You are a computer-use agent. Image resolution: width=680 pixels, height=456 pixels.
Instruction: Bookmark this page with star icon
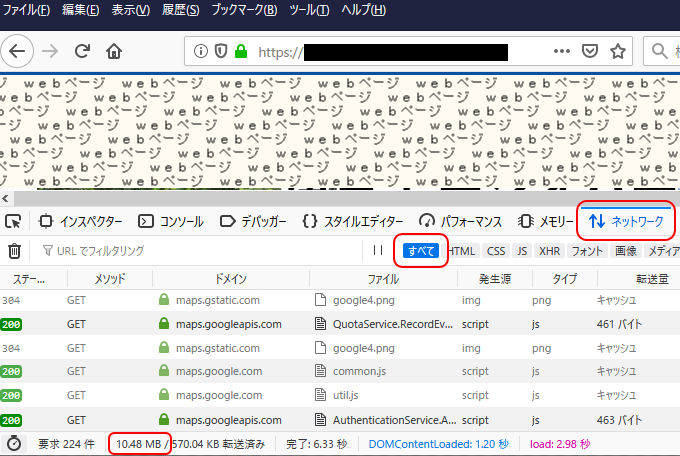pyautogui.click(x=618, y=51)
